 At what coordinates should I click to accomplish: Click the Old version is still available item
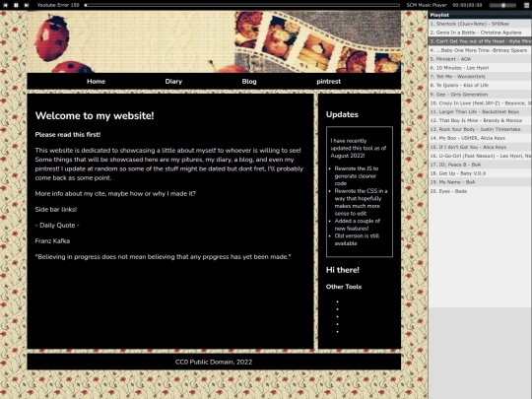tap(357, 239)
